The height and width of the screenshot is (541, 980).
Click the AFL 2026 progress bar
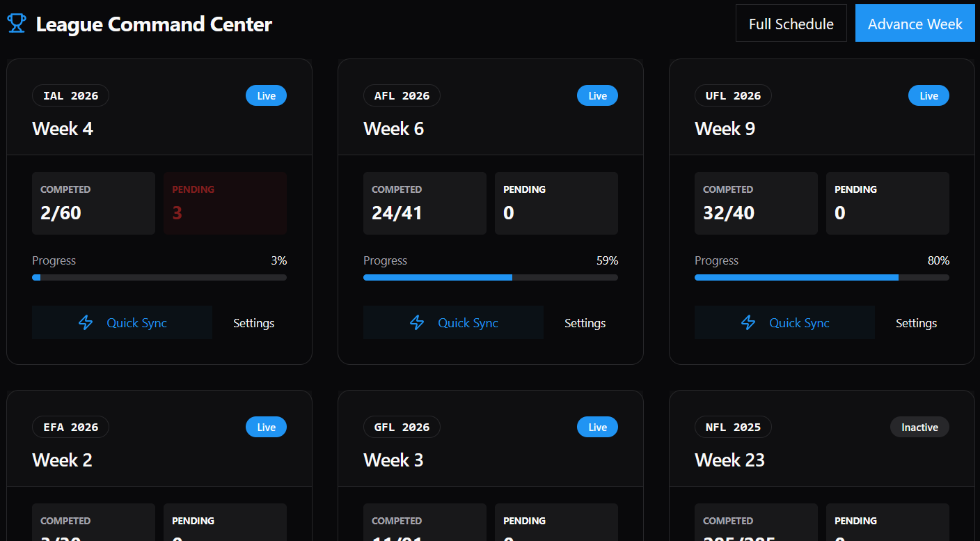(491, 277)
